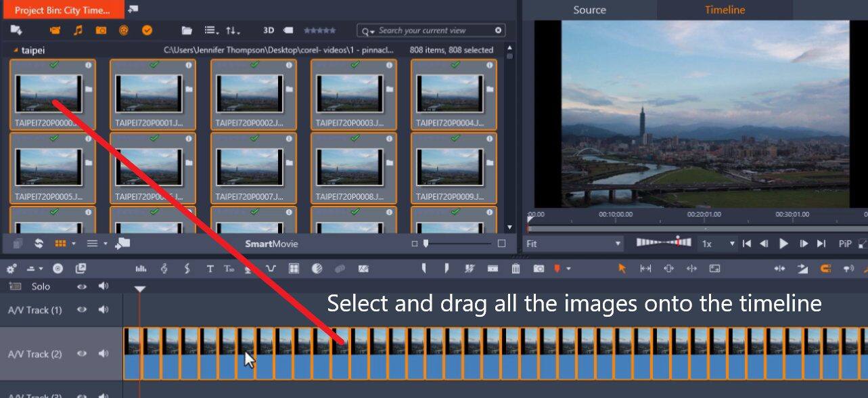Open the 1x playback speed dropdown
Screen dimensions: 868x398
point(721,243)
